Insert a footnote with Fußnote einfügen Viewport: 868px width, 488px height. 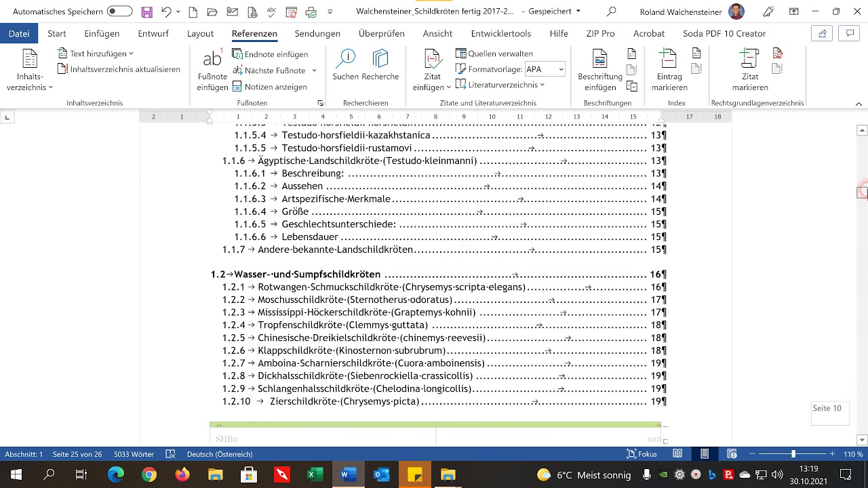(212, 71)
